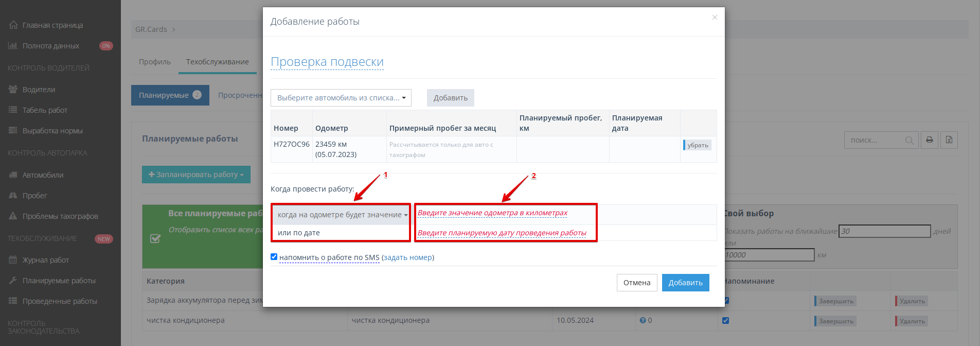The height and width of the screenshot is (346, 980).
Task: Click the road icon beside Пробег
Action: click(13, 196)
